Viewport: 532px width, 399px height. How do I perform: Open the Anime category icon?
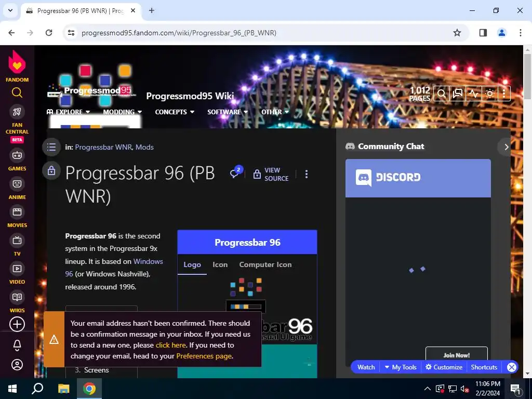pyautogui.click(x=17, y=184)
